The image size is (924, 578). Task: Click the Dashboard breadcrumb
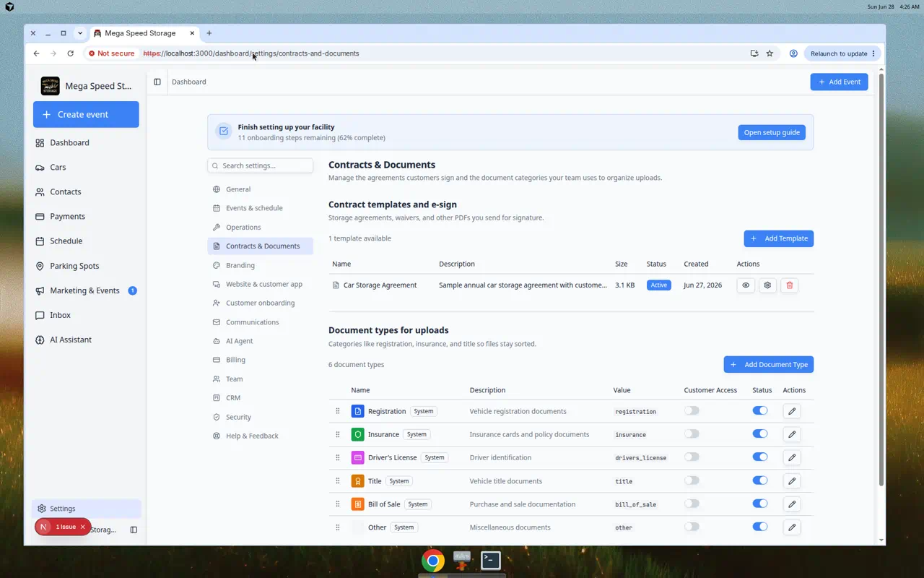[189, 82]
